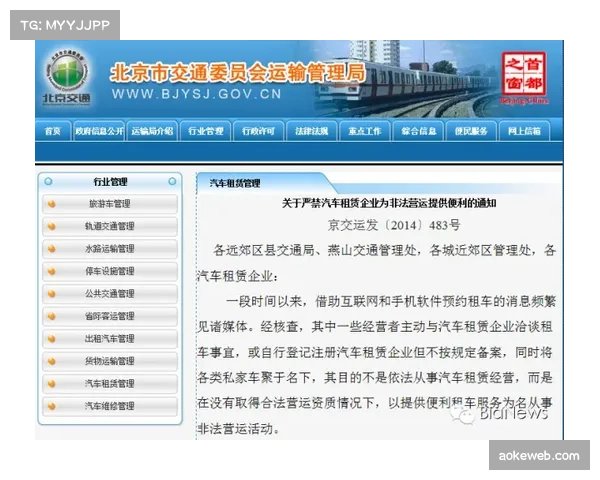600x480 pixels.
Task: Open the 便民服务 nav tab
Action: click(x=471, y=131)
